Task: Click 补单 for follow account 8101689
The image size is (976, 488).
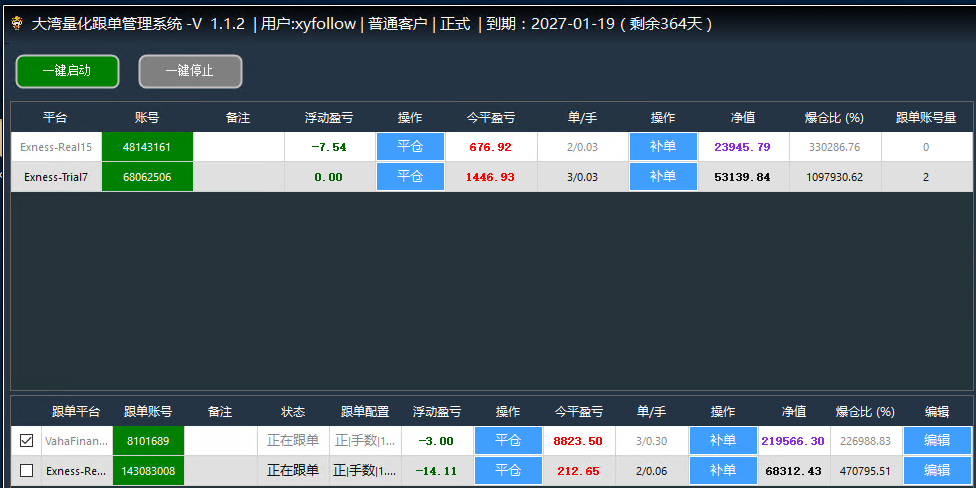Action: click(x=723, y=441)
